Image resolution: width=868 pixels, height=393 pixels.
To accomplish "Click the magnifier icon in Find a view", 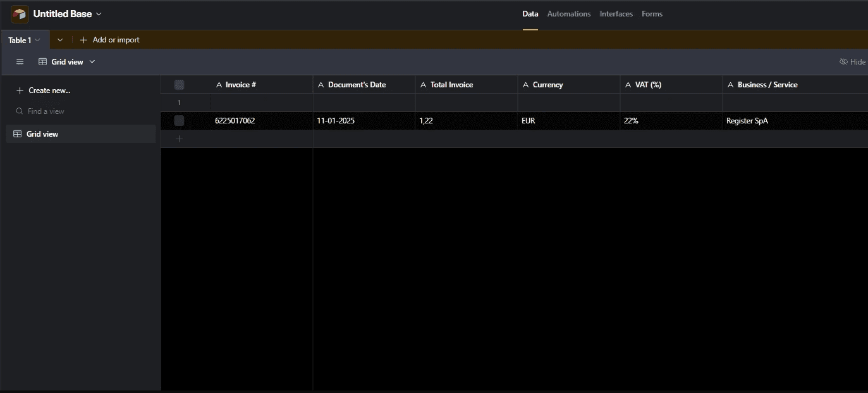I will [20, 111].
